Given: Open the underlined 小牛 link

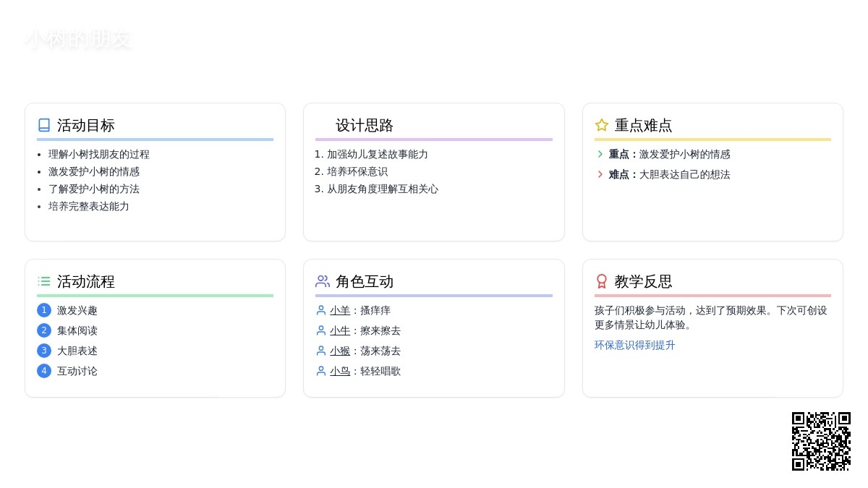Looking at the screenshot, I should click(340, 330).
